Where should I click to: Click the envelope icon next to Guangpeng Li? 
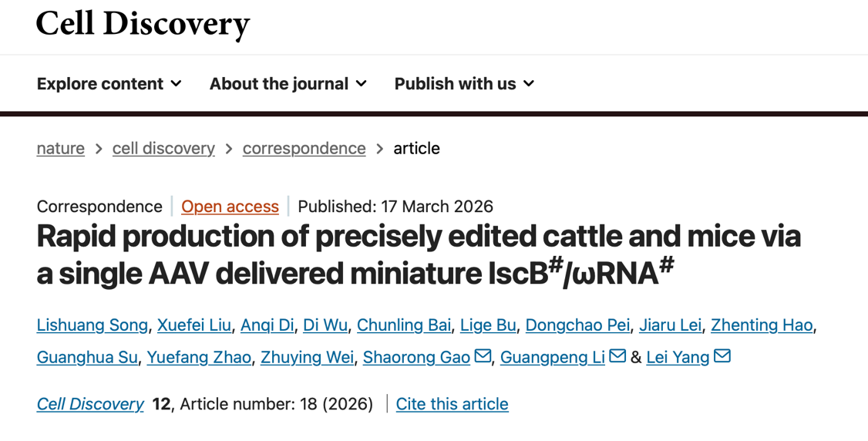617,356
